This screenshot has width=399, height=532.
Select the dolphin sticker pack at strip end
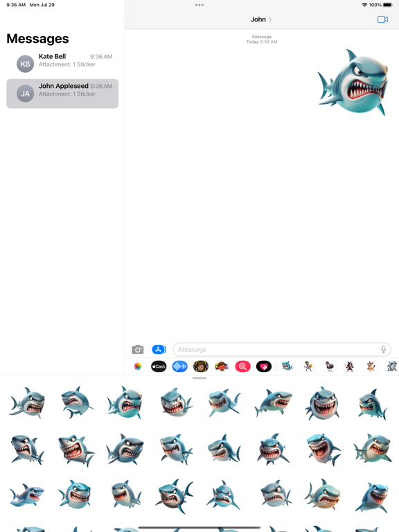[392, 366]
